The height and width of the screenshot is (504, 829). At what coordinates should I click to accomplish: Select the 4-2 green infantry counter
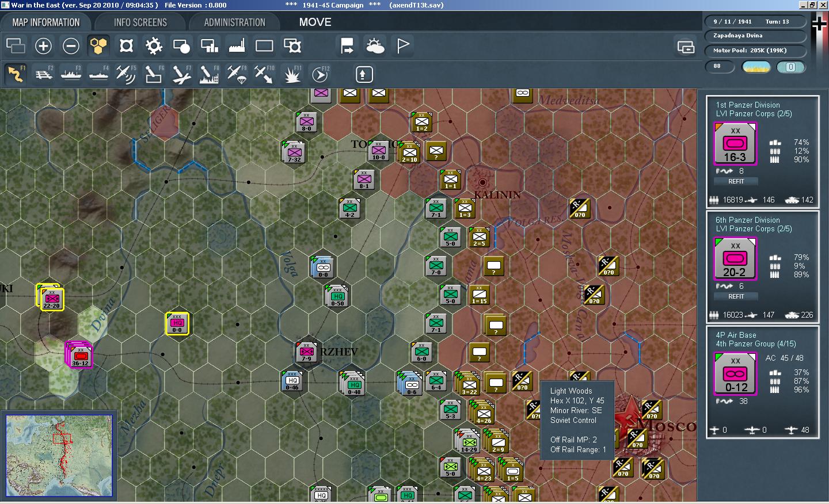coord(349,208)
